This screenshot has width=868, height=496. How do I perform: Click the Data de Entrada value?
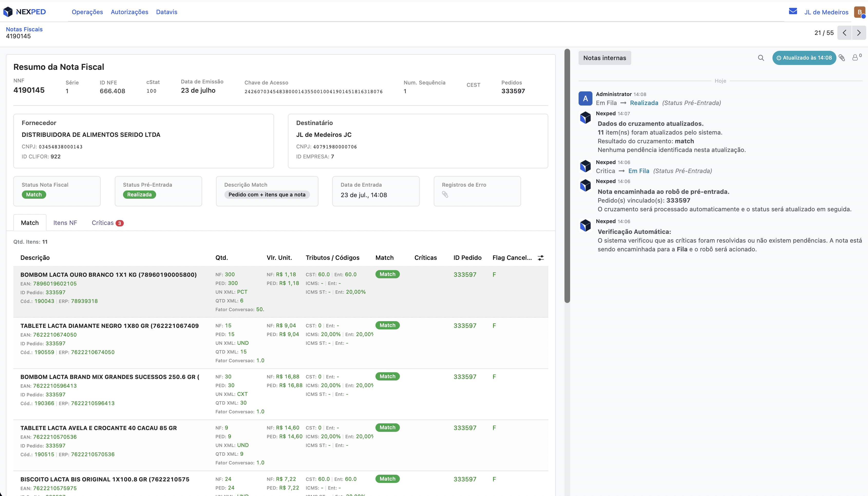(x=363, y=195)
